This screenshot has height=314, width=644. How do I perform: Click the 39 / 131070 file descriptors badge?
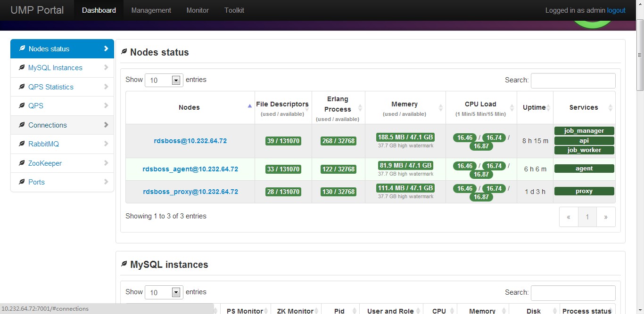click(283, 141)
